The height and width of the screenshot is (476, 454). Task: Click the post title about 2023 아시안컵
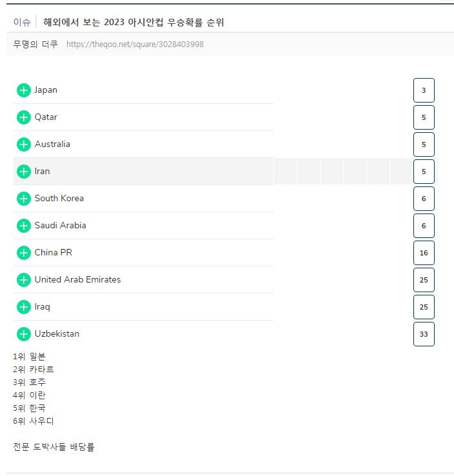point(133,22)
